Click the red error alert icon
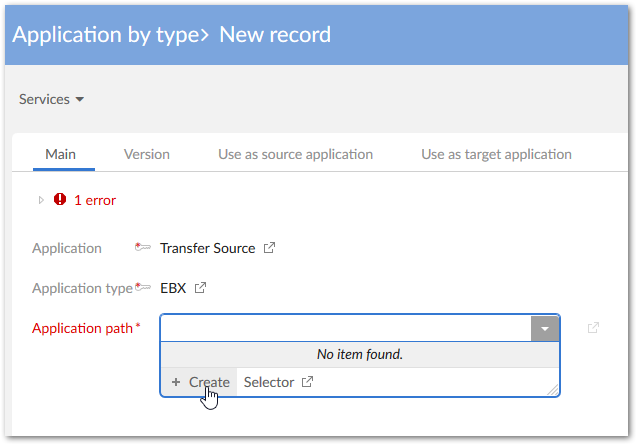 point(60,200)
